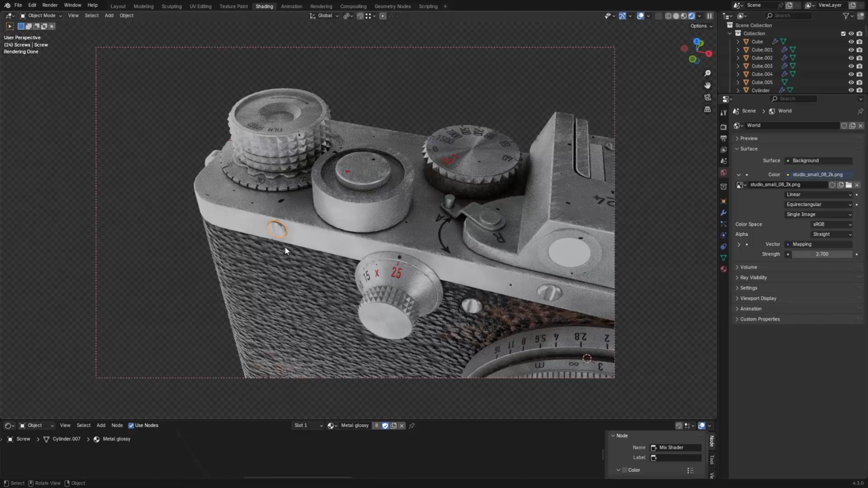Image resolution: width=868 pixels, height=488 pixels.
Task: Pin the Metal glossy material node tree
Action: [x=412, y=426]
